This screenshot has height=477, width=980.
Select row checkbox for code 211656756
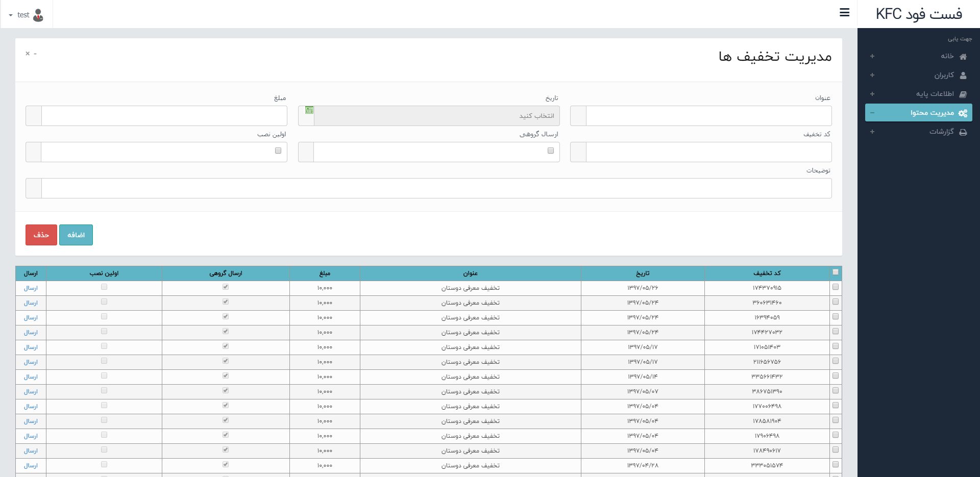pos(836,361)
